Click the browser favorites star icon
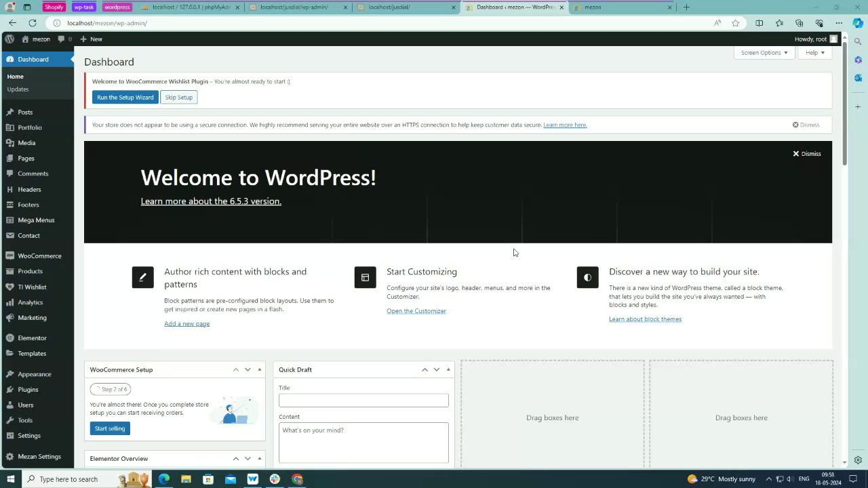This screenshot has height=488, width=868. [x=736, y=23]
